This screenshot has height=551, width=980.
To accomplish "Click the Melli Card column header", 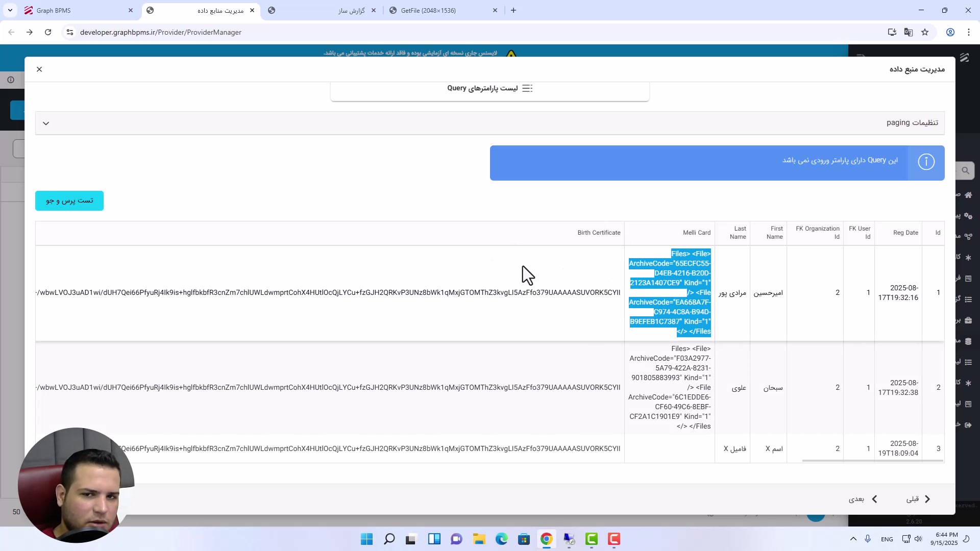I will 696,233.
